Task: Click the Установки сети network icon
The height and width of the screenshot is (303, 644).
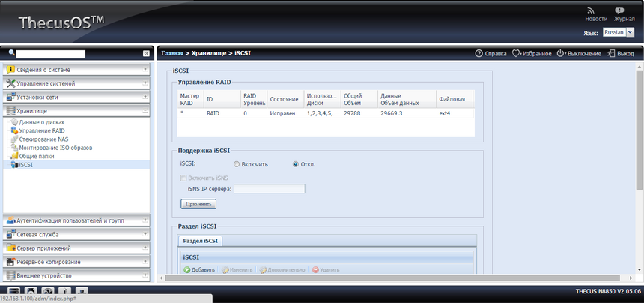Action: [x=11, y=97]
